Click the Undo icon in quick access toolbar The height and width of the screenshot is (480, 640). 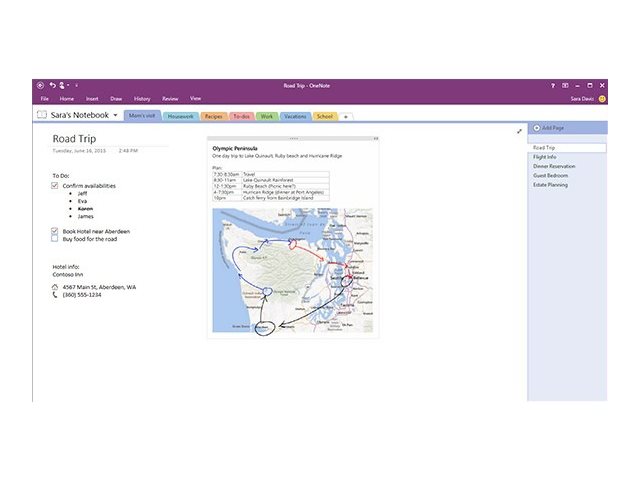[53, 86]
